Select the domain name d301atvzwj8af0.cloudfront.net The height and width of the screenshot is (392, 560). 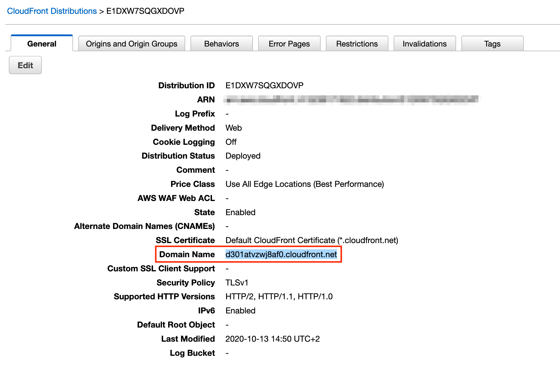pos(281,254)
